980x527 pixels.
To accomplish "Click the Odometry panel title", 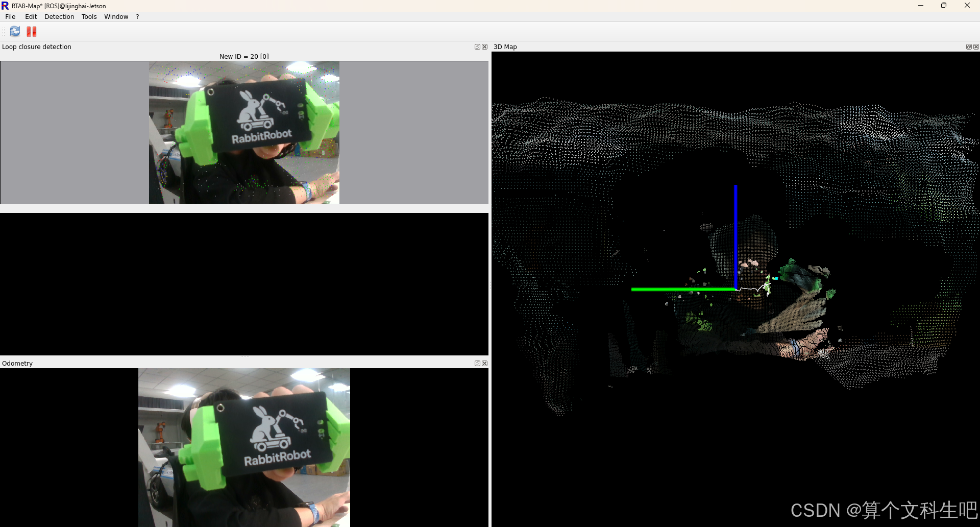I will [x=17, y=363].
